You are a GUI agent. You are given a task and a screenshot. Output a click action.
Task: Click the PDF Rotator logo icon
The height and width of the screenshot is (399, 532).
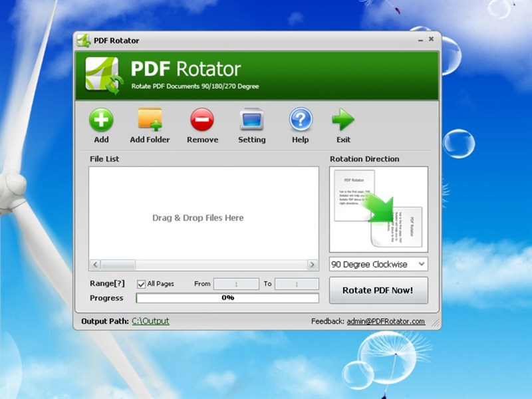[100, 73]
